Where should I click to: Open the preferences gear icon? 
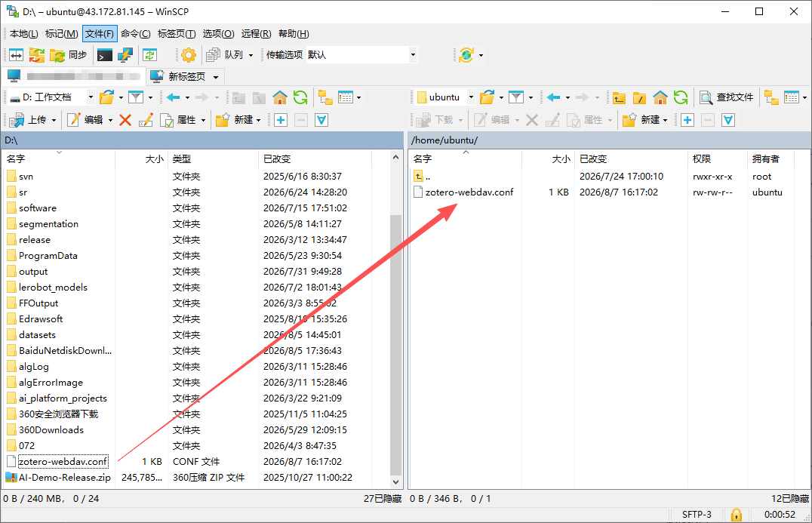click(x=189, y=55)
